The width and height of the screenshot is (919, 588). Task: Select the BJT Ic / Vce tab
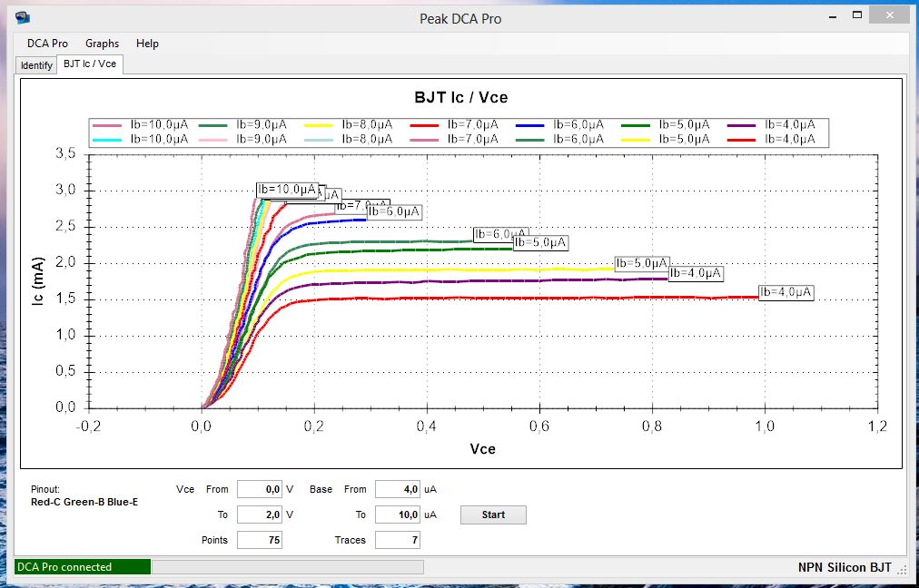pyautogui.click(x=90, y=64)
